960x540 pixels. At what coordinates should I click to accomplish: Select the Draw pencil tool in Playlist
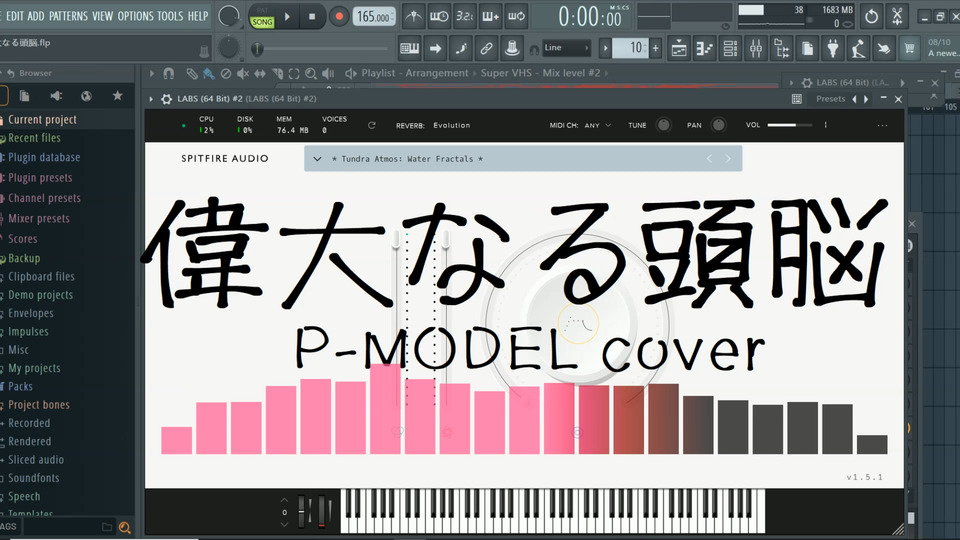(x=192, y=73)
